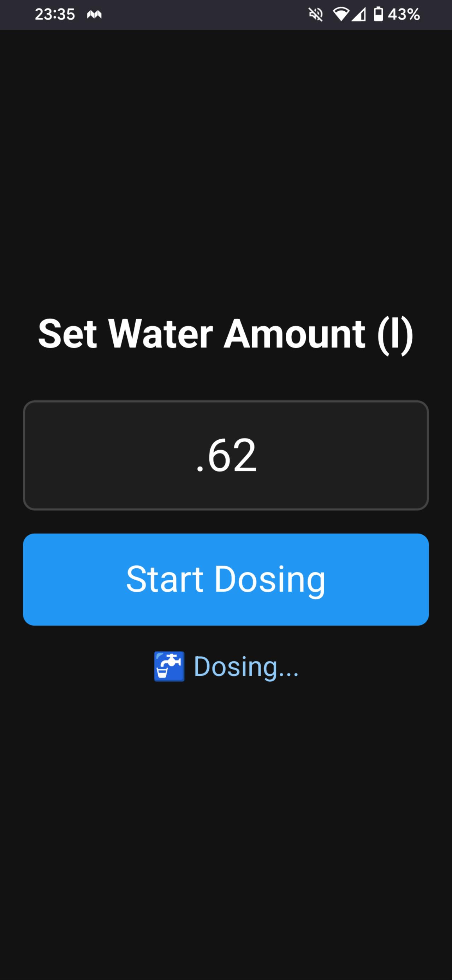Click the word "Dosing" on the blue button

(270, 579)
